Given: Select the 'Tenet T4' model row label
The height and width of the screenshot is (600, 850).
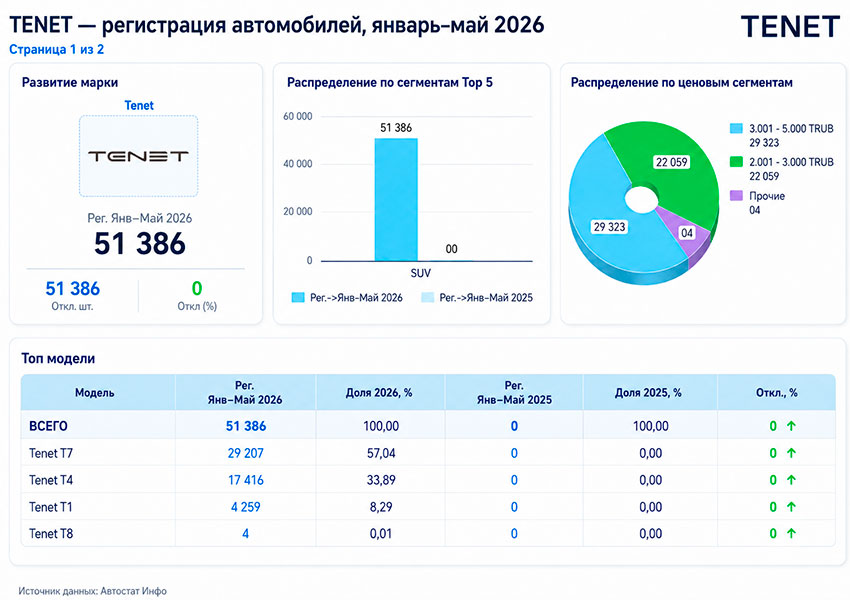Looking at the screenshot, I should tap(51, 480).
